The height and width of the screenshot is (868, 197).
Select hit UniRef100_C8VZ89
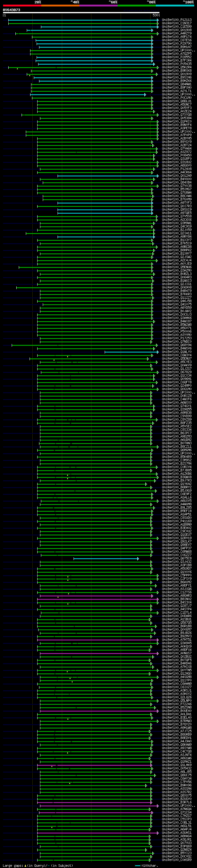177,419
